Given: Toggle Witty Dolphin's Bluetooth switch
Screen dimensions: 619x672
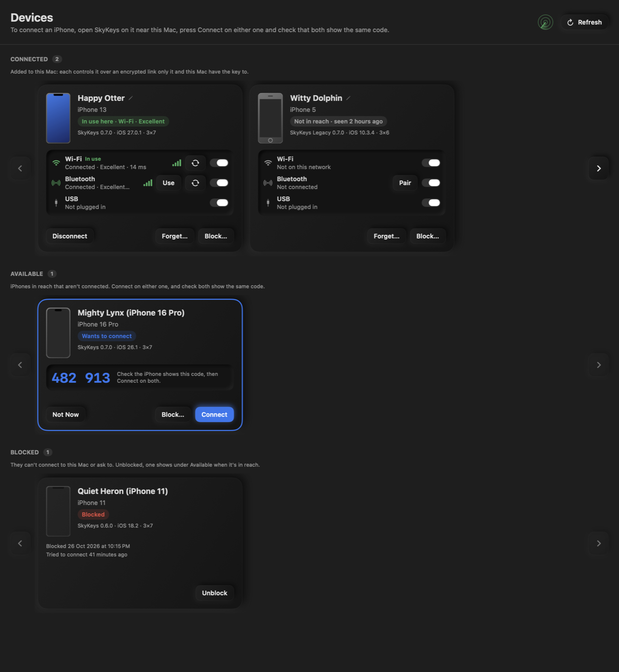Looking at the screenshot, I should (431, 183).
